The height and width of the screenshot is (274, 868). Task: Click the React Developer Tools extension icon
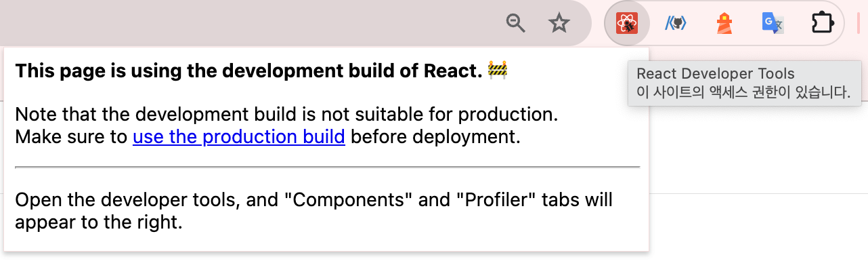(x=628, y=24)
